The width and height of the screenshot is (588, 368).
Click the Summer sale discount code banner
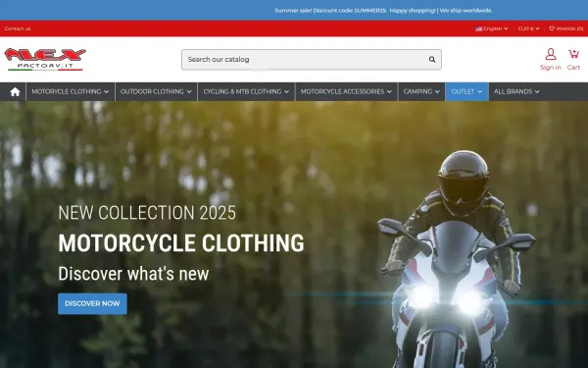pyautogui.click(x=383, y=11)
